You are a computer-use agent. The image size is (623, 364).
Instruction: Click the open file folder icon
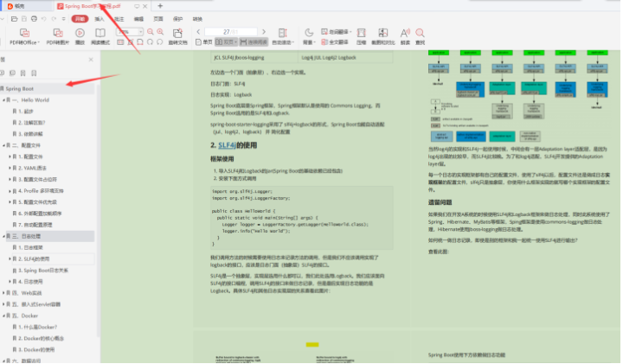(x=15, y=19)
